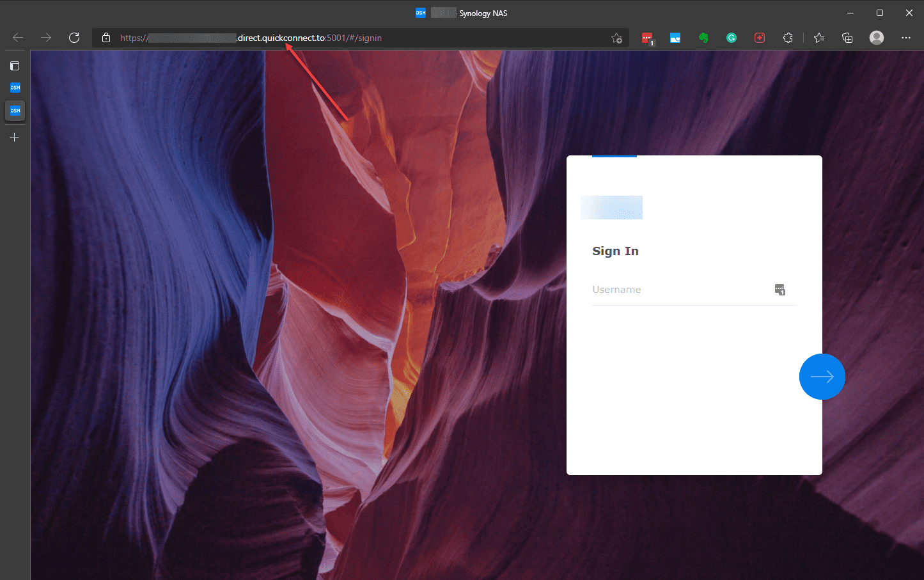The image size is (924, 580).
Task: Click the Username input field
Action: coord(694,290)
